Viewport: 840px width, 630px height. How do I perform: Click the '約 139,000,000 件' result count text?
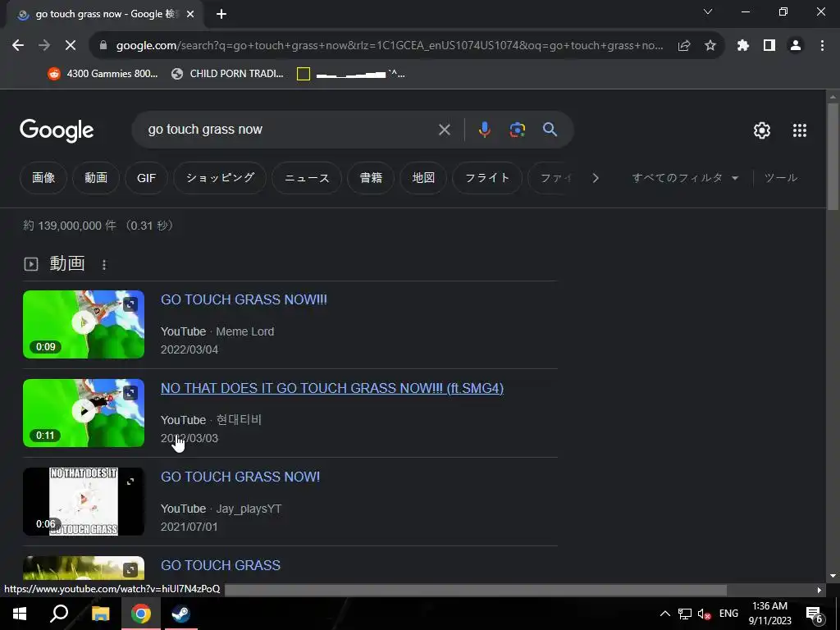pos(70,226)
